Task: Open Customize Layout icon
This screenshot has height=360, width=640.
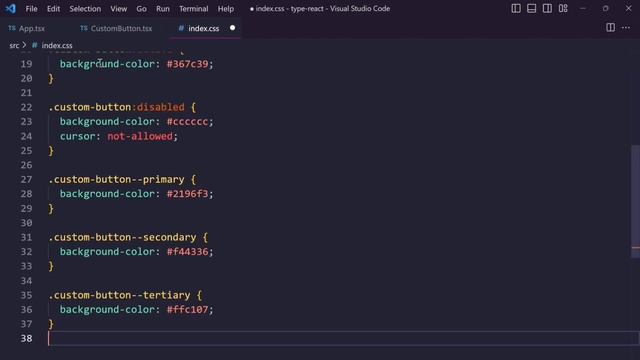Action: pyautogui.click(x=563, y=8)
